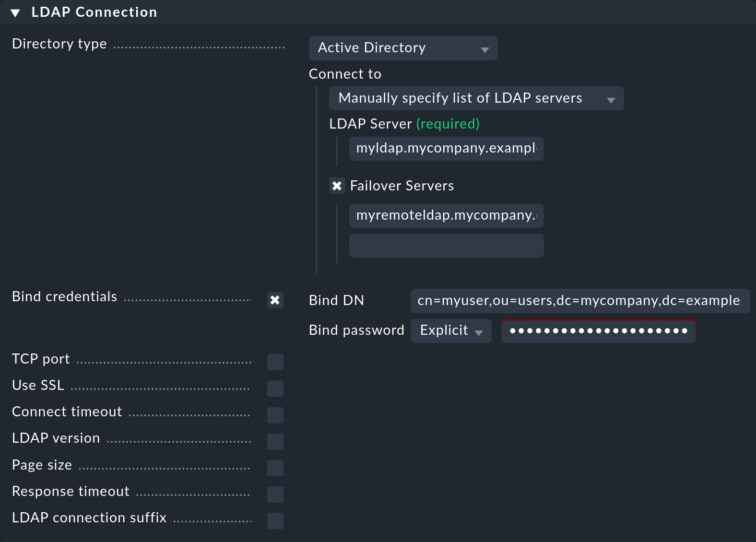This screenshot has width=756, height=542.
Task: Click the empty second failover server field
Action: point(446,246)
